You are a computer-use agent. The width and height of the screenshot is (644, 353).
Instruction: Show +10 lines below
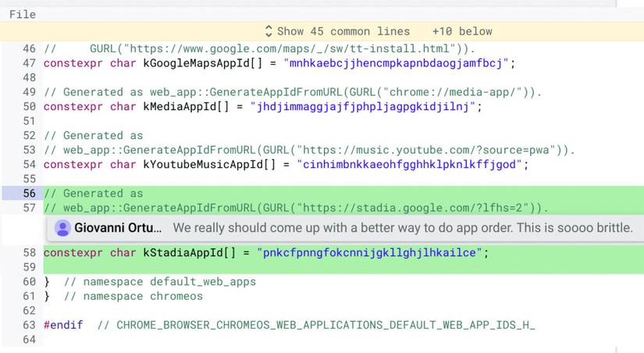pyautogui.click(x=462, y=31)
